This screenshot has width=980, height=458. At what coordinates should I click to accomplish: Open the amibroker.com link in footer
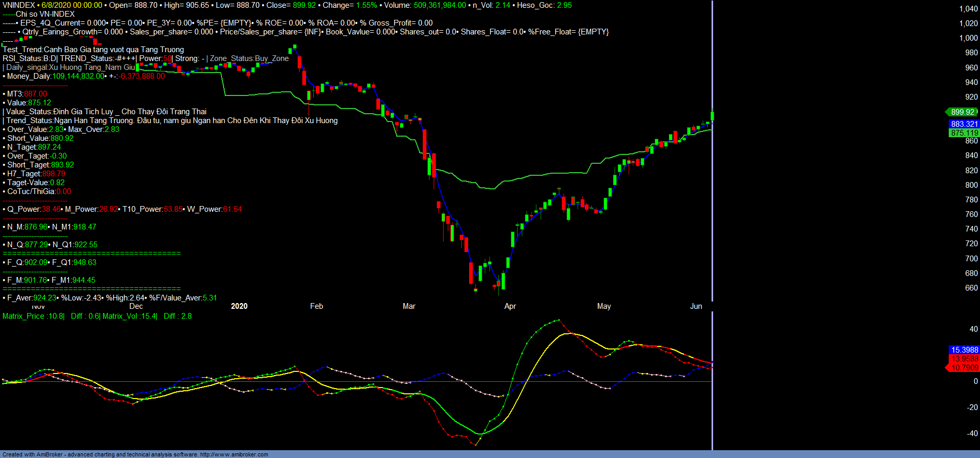tap(234, 454)
